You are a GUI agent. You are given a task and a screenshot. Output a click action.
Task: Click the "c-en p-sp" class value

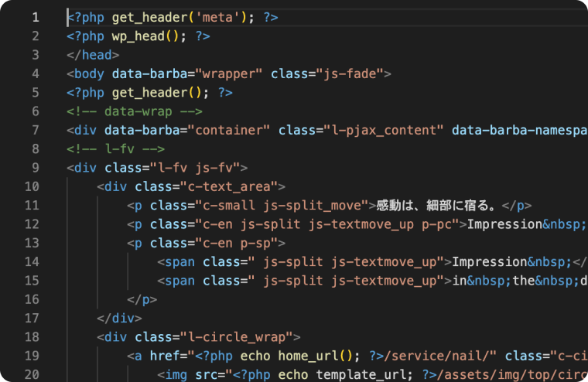237,243
